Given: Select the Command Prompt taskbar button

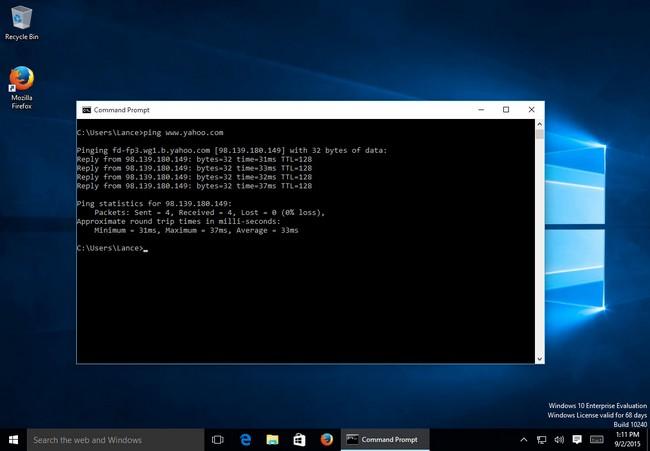Looking at the screenshot, I should (385, 440).
